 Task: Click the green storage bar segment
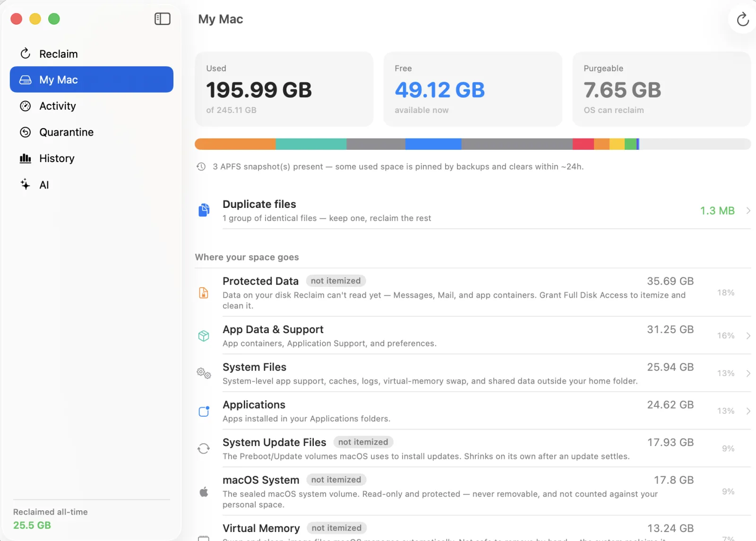point(630,144)
